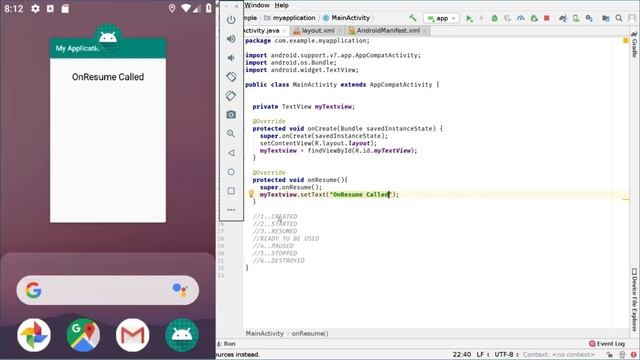Stop the app with red square

(x=547, y=18)
